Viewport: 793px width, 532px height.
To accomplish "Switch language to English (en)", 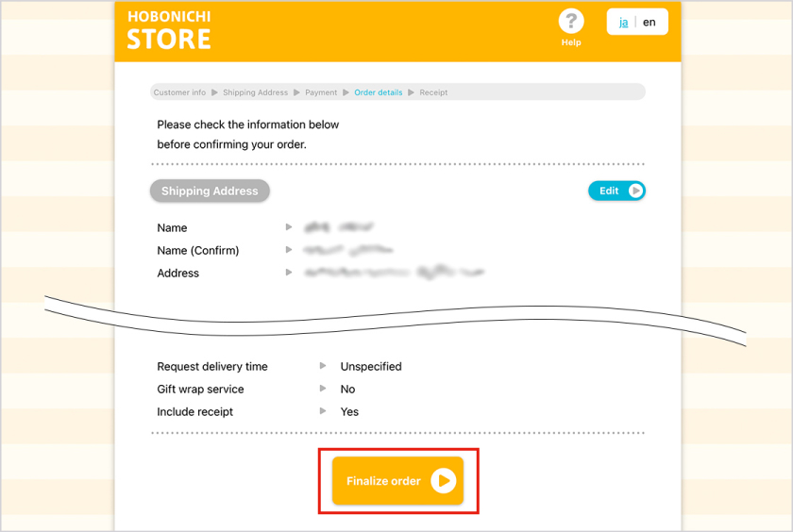I will tap(650, 22).
